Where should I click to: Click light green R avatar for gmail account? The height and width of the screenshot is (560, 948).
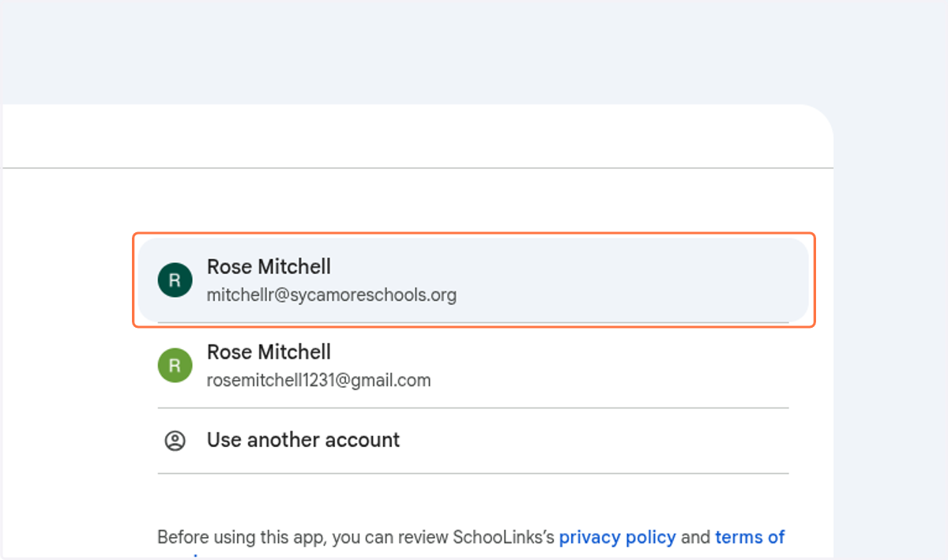click(175, 366)
